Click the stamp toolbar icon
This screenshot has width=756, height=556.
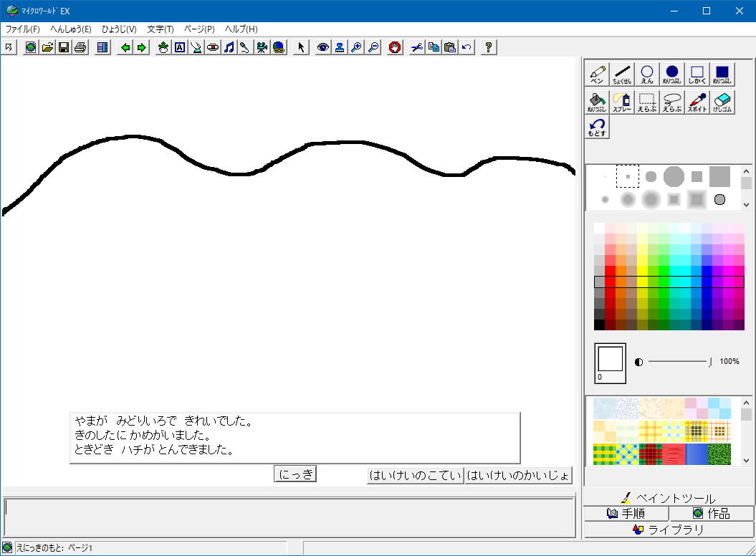click(x=340, y=47)
